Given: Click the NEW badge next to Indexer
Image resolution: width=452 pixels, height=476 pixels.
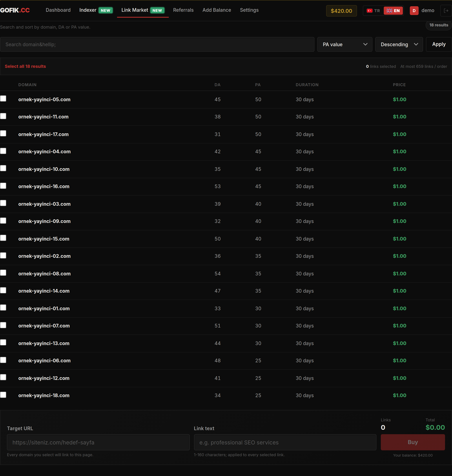Looking at the screenshot, I should click(105, 10).
